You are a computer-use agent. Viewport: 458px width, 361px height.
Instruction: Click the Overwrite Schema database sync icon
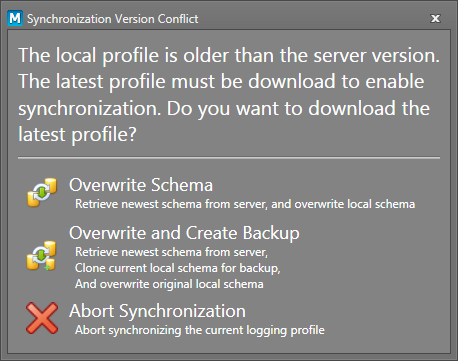point(42,192)
